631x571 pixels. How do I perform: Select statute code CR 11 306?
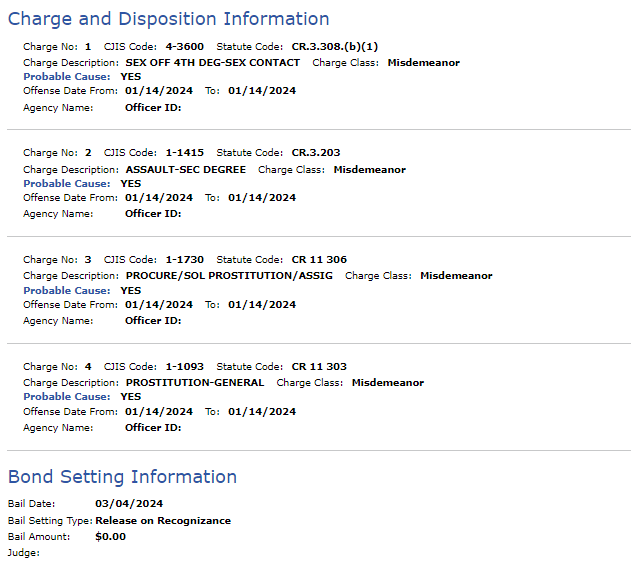click(319, 260)
